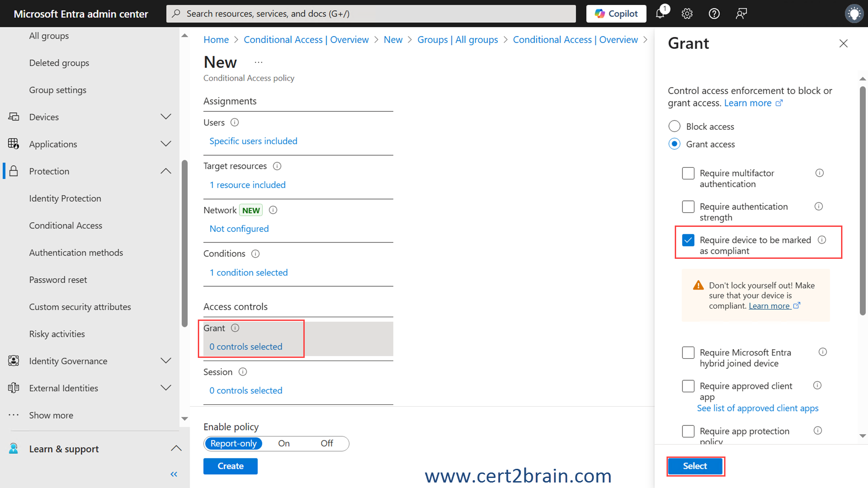Click info icon next to Conditions
The height and width of the screenshot is (488, 868).
(255, 254)
